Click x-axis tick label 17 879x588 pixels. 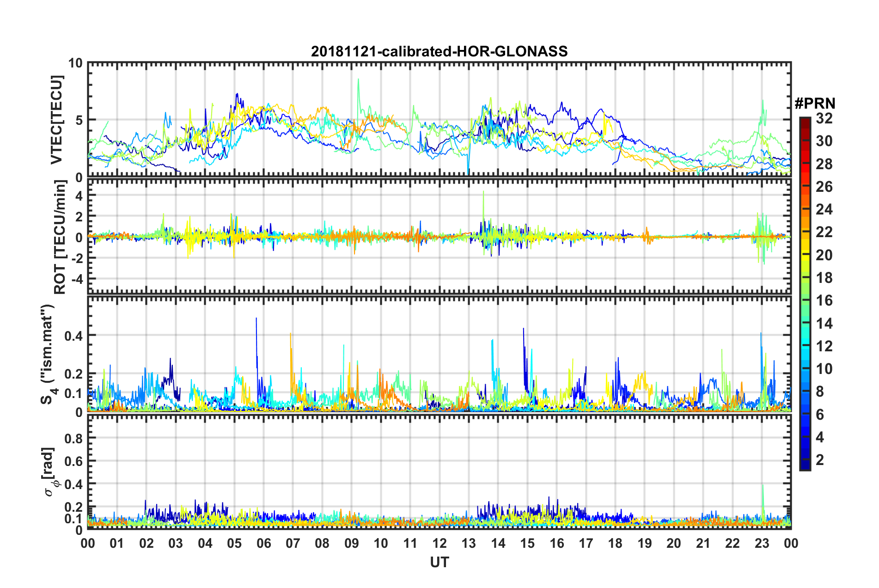[x=586, y=543]
